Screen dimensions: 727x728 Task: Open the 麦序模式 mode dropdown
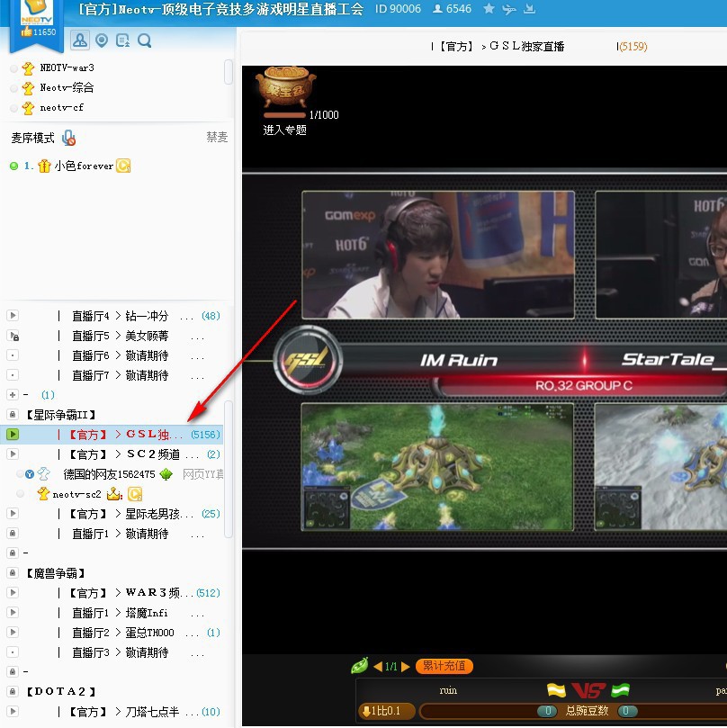coord(32,138)
